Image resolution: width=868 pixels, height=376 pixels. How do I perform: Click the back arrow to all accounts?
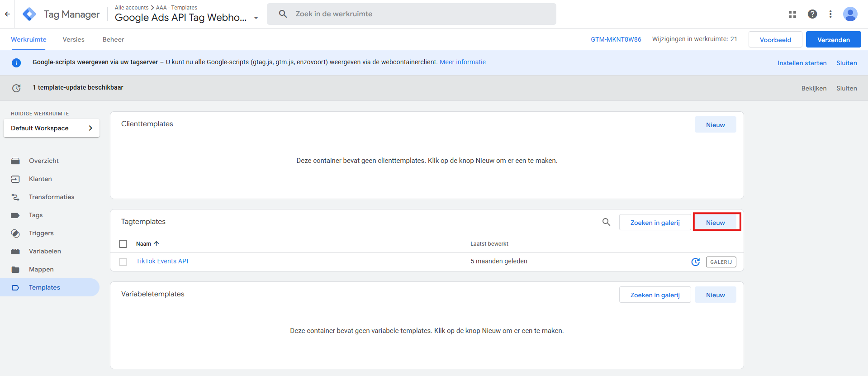(7, 14)
